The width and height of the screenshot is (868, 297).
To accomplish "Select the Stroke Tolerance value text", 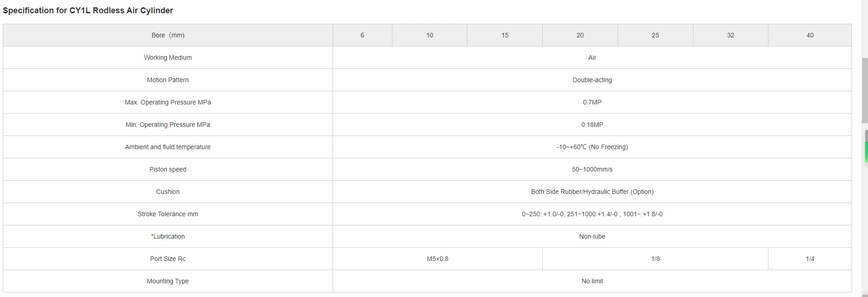I will tap(592, 214).
